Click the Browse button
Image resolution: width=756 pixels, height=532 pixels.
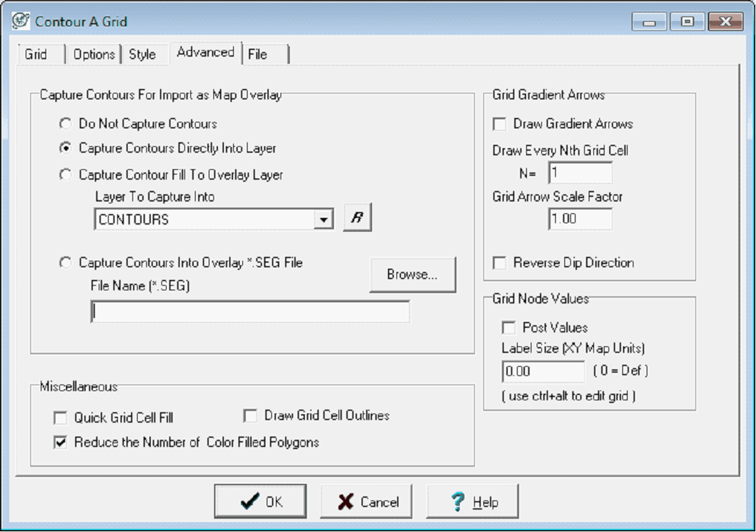coord(412,275)
